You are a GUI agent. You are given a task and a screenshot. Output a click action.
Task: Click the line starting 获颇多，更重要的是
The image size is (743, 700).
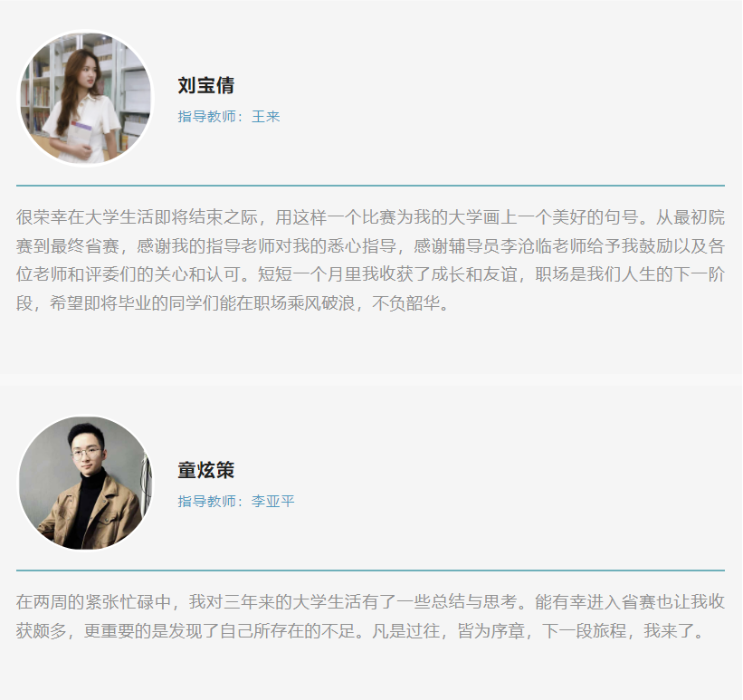click(x=360, y=631)
